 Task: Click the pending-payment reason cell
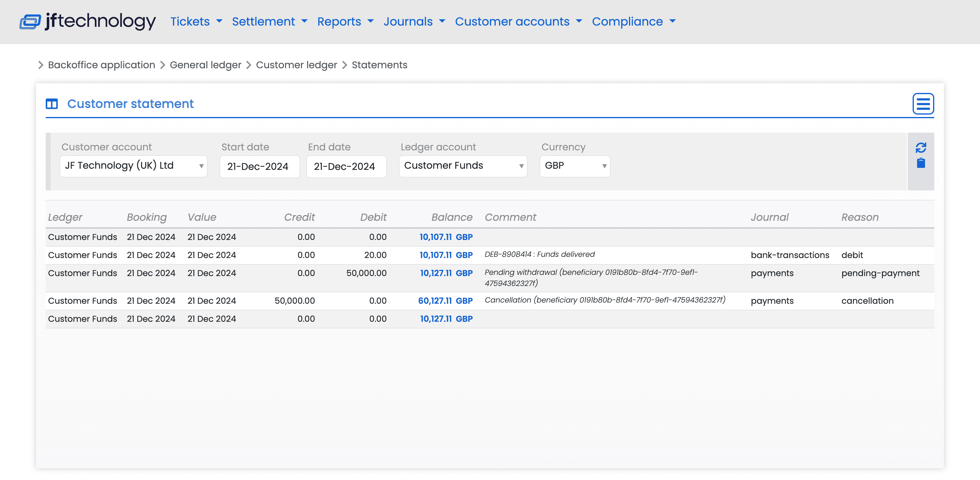[x=880, y=273]
